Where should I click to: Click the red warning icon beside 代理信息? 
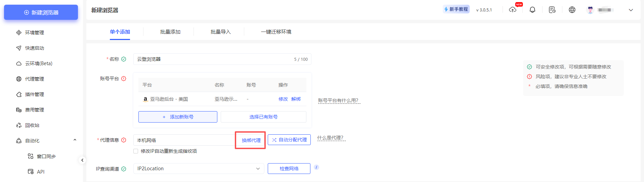(124, 140)
